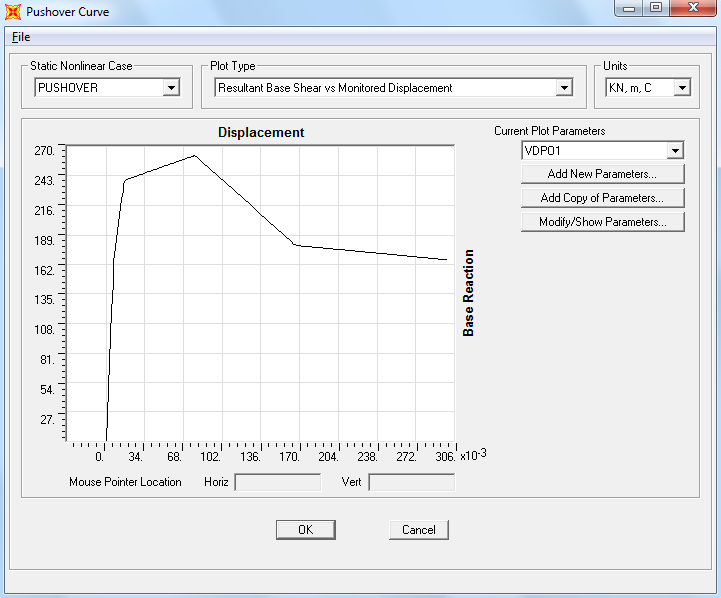Minimize the Pushover Curve window
This screenshot has height=598, width=721.
click(x=629, y=8)
